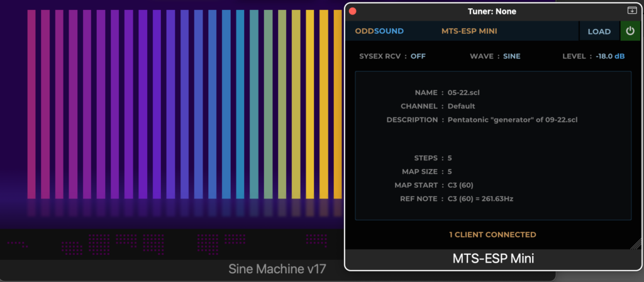This screenshot has height=282, width=644.
Task: Click the MTS-ESP MINI header label
Action: [x=469, y=31]
